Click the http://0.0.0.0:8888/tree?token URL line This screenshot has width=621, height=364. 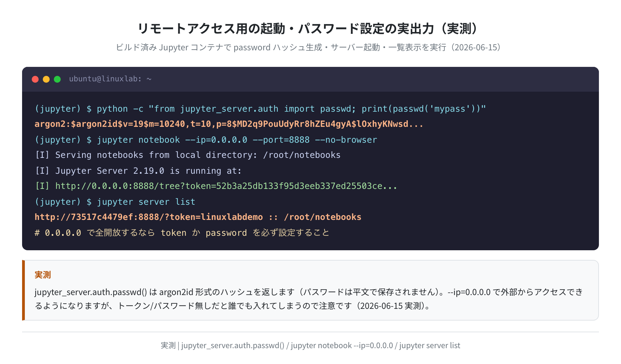tap(216, 186)
